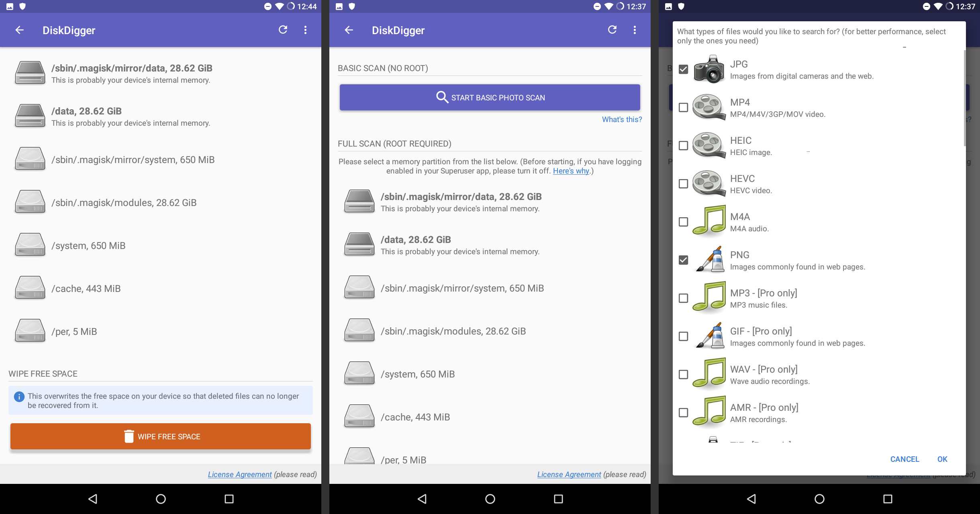This screenshot has width=980, height=514.
Task: Enable MP4 video format checkbox
Action: point(683,107)
